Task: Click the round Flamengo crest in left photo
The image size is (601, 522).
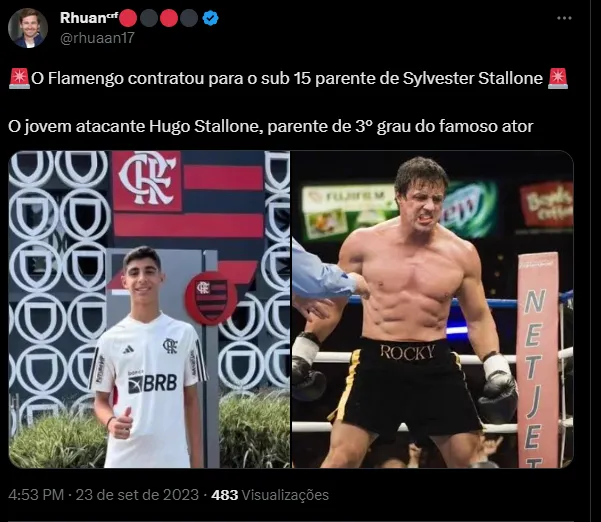Action: pos(211,299)
